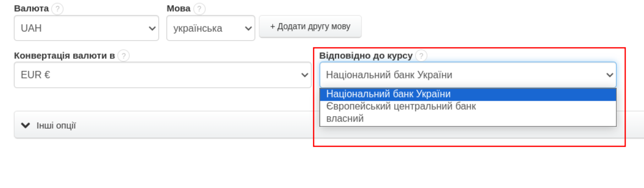Click the Додати другу мову button
Image resolution: width=644 pixels, height=188 pixels.
point(310,27)
